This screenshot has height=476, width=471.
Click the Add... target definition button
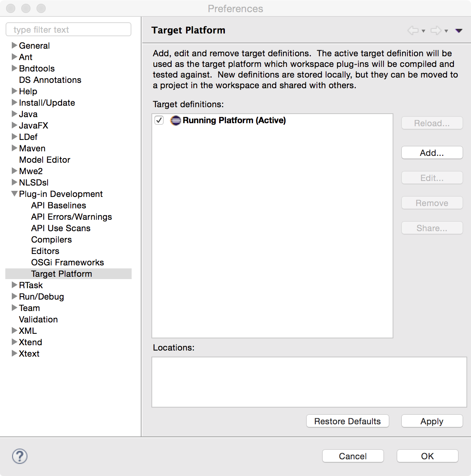coord(432,153)
